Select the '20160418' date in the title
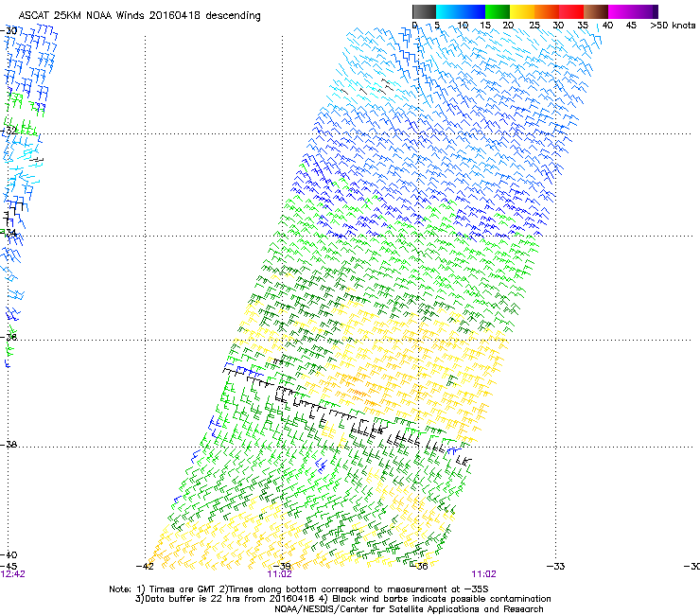Image resolution: width=700 pixels, height=615 pixels. coord(175,15)
